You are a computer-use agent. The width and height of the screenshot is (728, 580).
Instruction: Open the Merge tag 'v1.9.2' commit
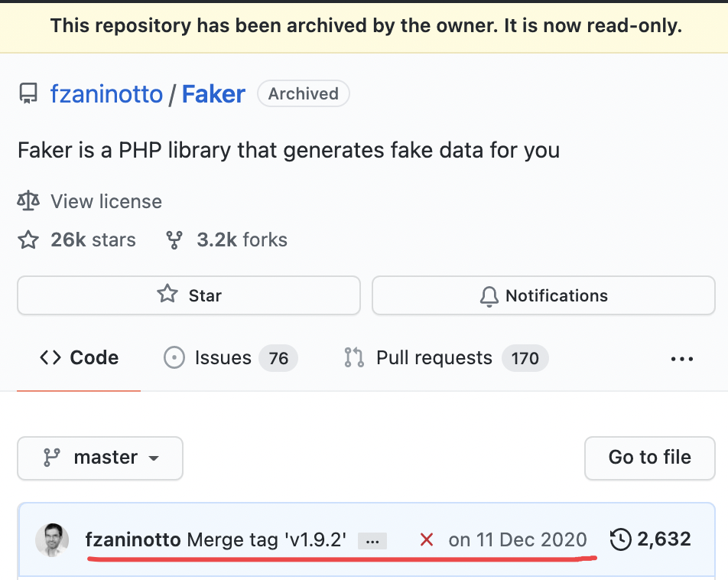coord(266,539)
